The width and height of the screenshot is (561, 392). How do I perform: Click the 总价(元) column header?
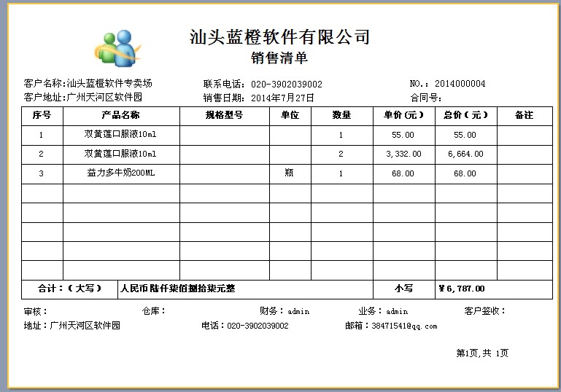click(465, 115)
